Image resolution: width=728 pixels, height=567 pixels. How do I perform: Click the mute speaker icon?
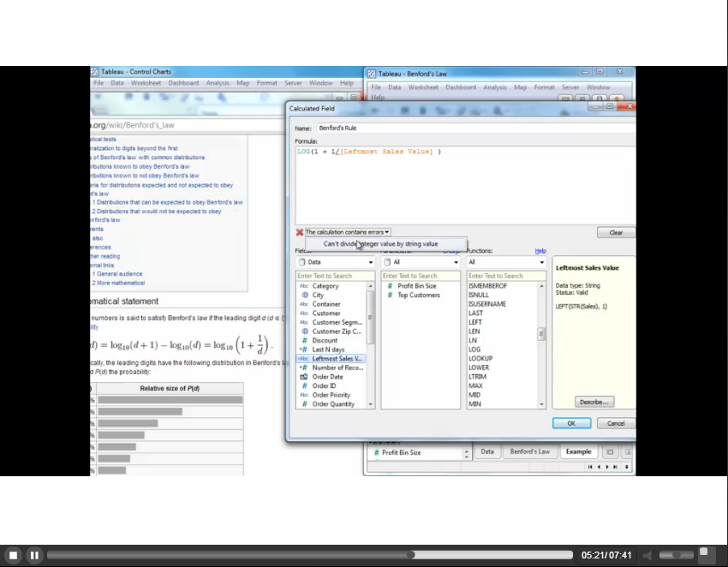click(650, 555)
